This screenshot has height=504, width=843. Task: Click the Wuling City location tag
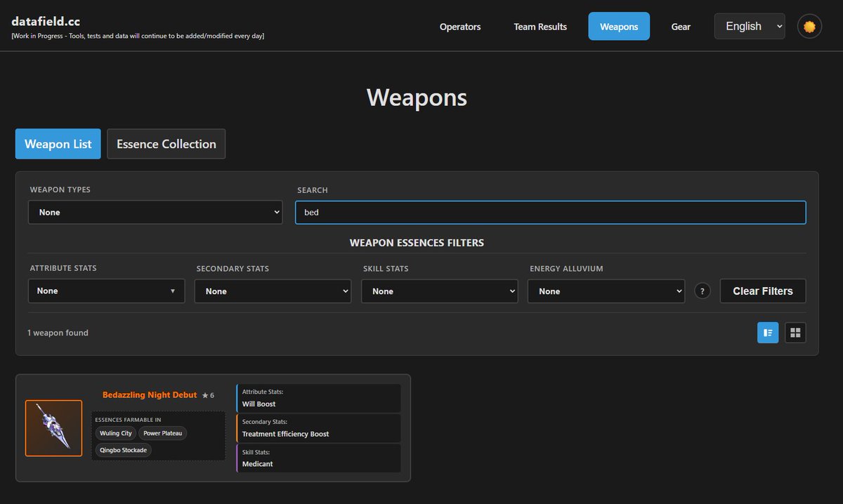pos(116,433)
